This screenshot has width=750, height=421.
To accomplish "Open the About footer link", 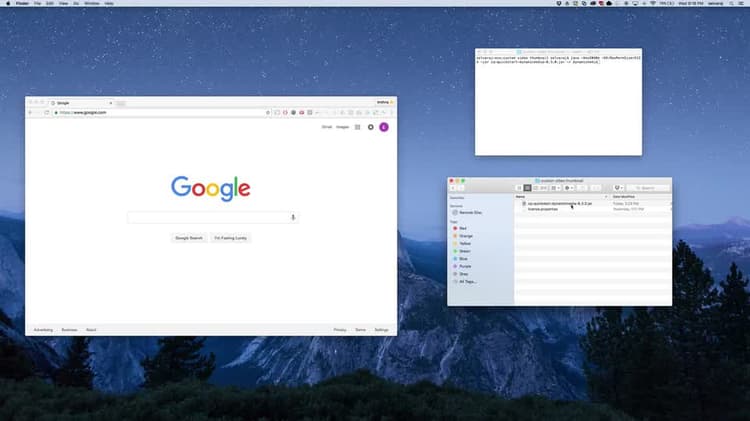I will click(x=91, y=330).
